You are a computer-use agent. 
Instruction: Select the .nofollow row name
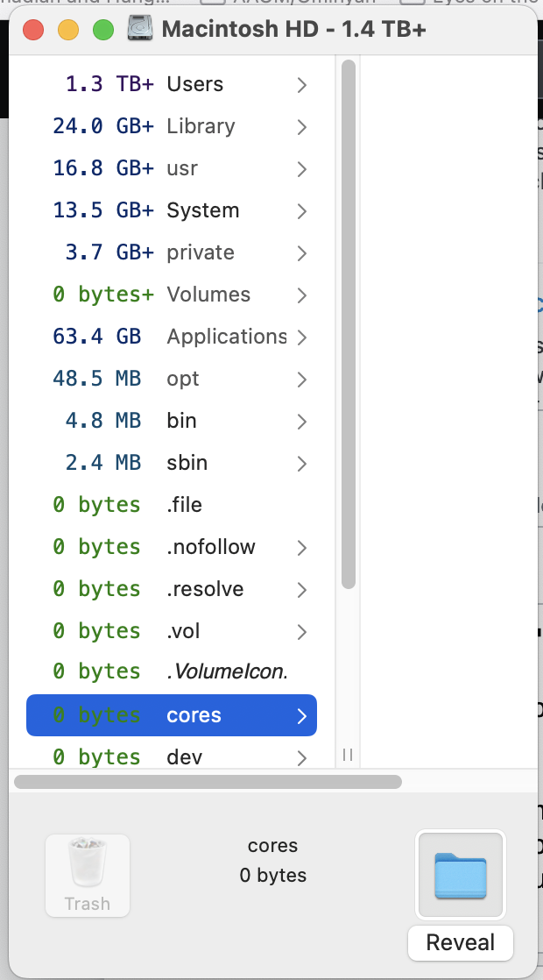tap(211, 547)
